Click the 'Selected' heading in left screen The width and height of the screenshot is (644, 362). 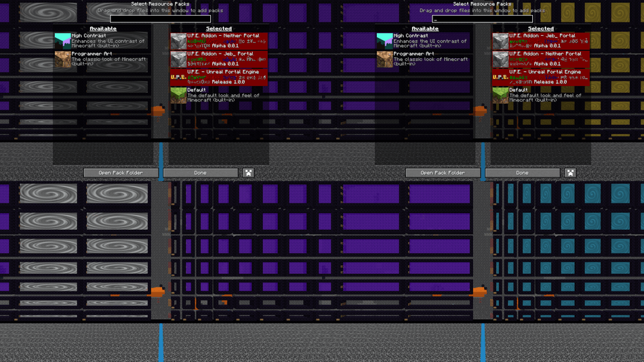[219, 28]
